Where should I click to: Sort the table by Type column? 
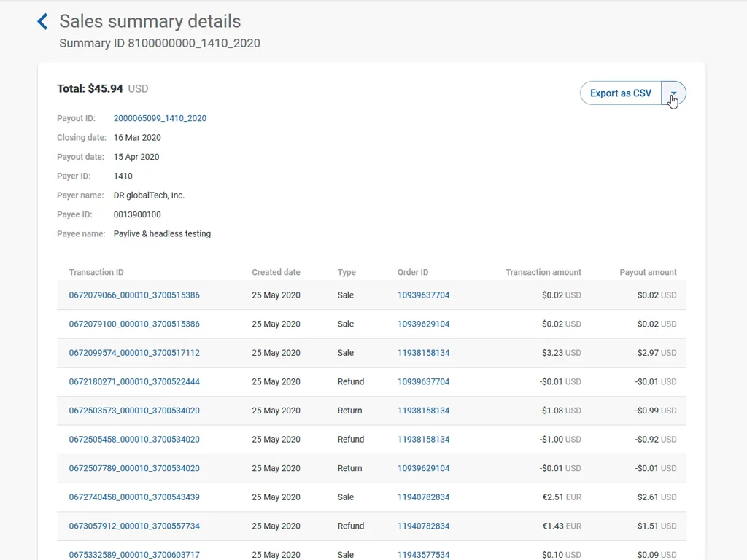click(x=347, y=272)
